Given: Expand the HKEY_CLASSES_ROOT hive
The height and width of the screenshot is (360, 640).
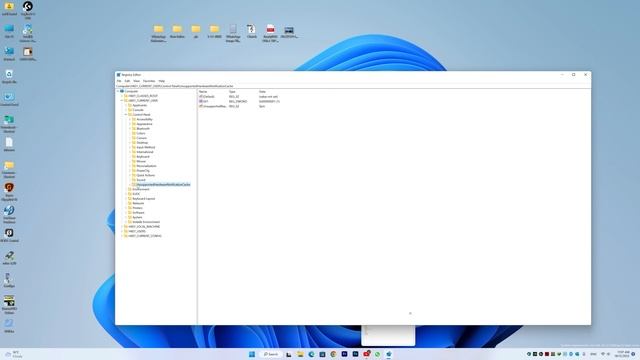Looking at the screenshot, I should tap(122, 96).
